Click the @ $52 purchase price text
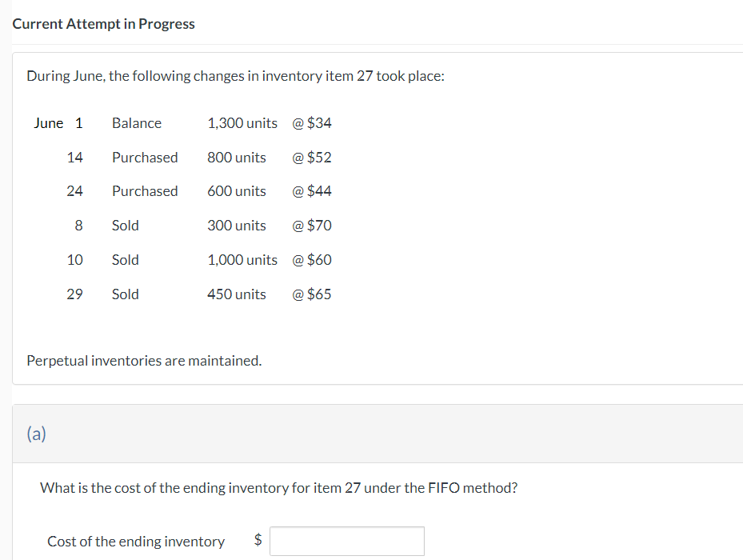This screenshot has height=560, width=743. [x=313, y=157]
